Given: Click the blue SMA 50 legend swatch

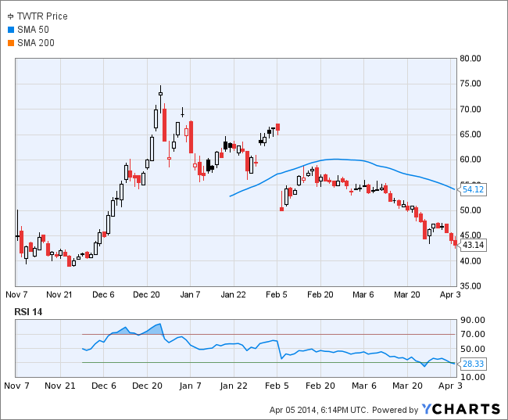Looking at the screenshot, I should 11,30.
